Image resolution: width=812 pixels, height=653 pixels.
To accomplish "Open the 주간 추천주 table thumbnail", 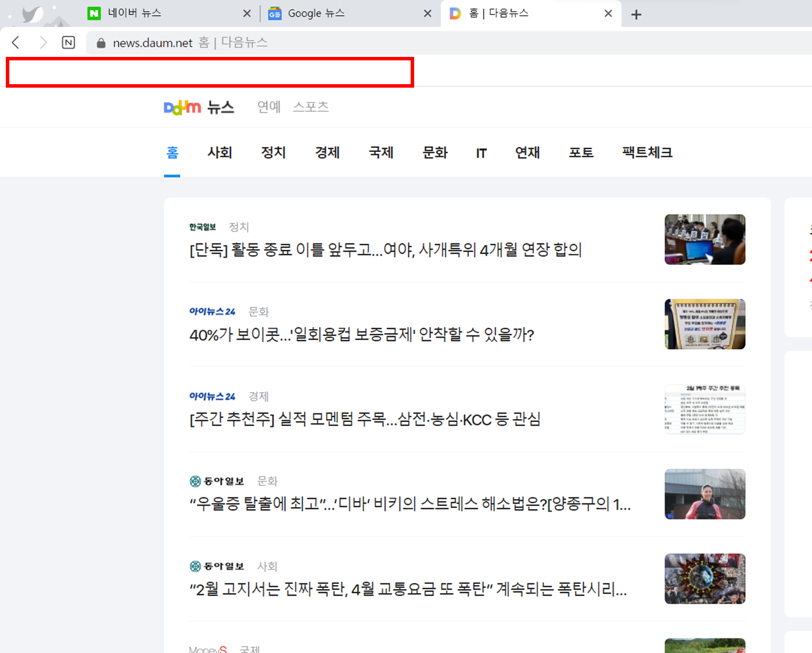I will click(705, 409).
